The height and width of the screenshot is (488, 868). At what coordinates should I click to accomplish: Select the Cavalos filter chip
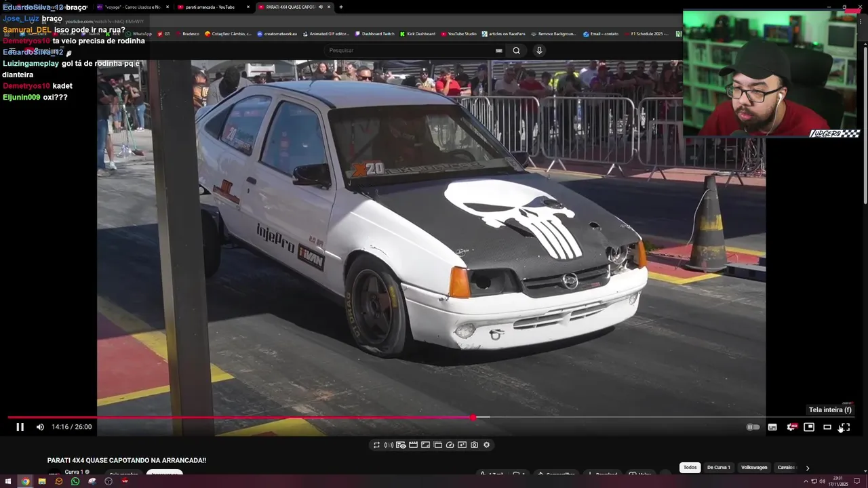[x=786, y=468]
